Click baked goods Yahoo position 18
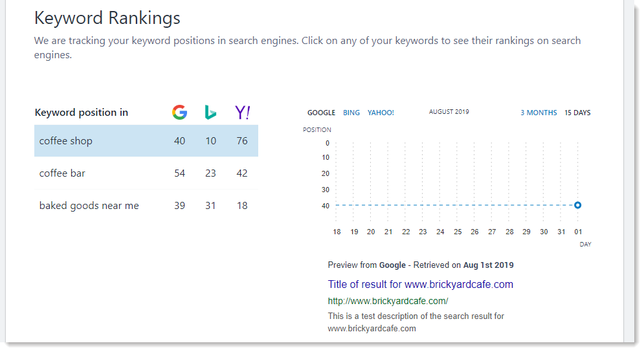644x352 pixels. (242, 206)
